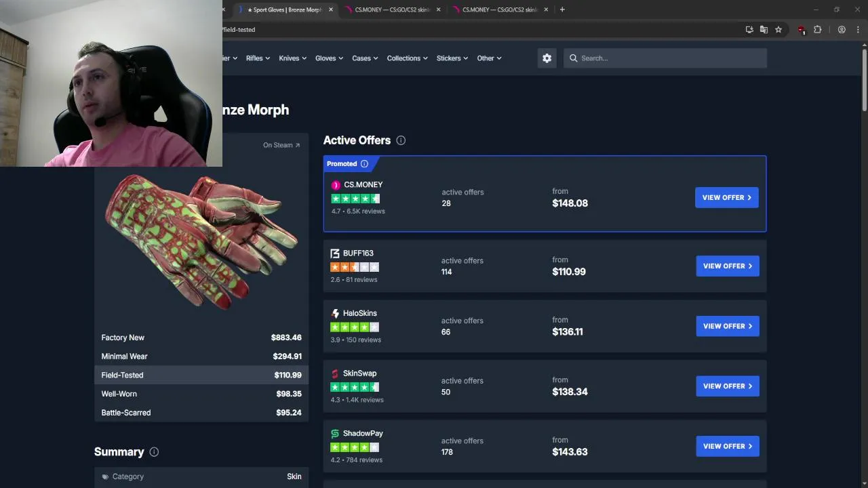Click the red extension icon in toolbar
The image size is (868, 488).
coord(802,30)
